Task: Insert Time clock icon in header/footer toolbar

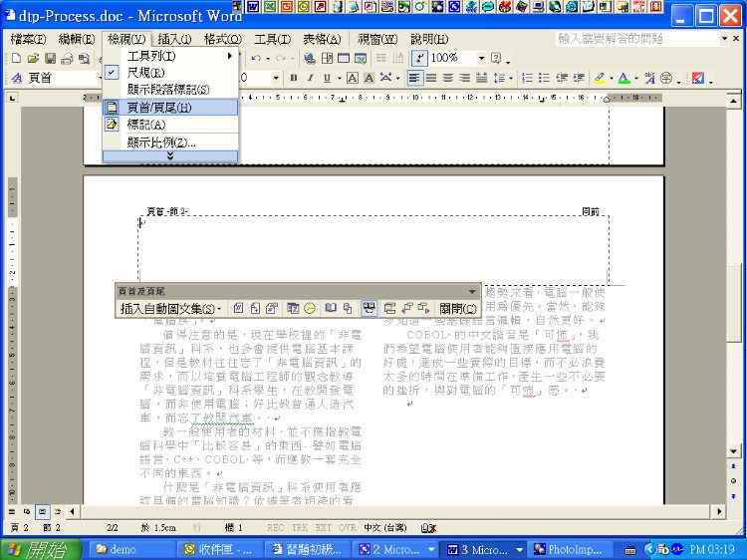Action: pos(310,308)
